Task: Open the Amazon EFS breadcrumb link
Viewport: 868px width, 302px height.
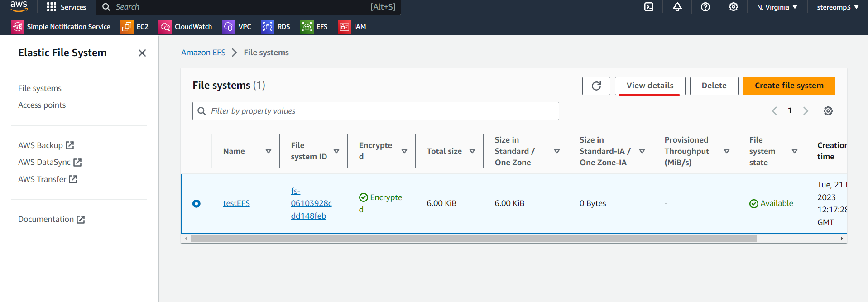Action: pyautogui.click(x=203, y=53)
